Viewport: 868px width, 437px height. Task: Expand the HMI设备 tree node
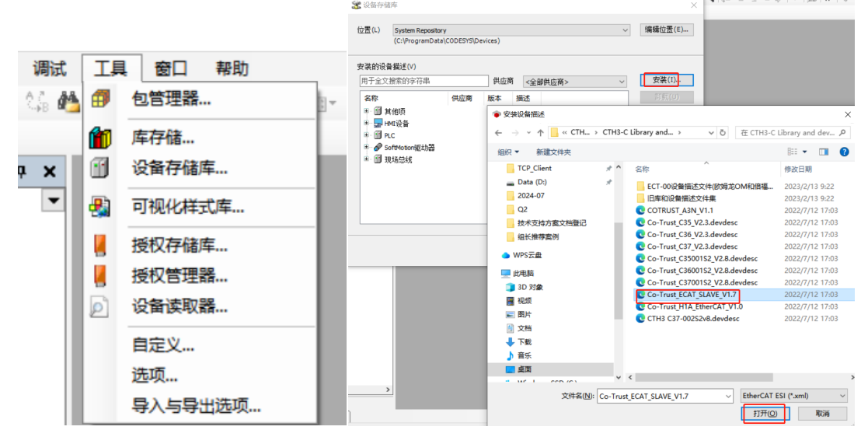[366, 123]
